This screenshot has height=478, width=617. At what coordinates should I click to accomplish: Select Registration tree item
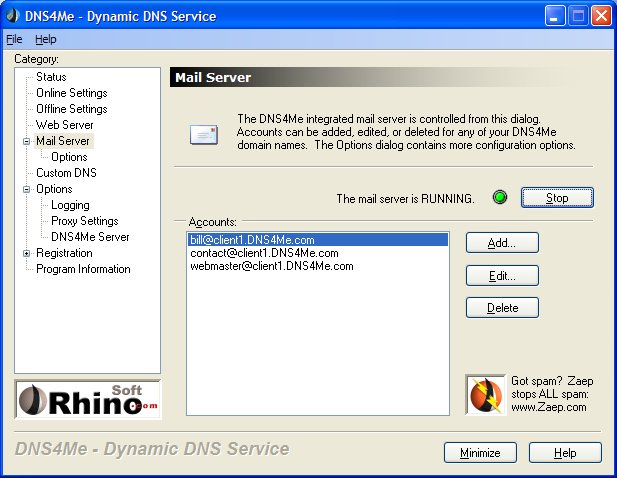[x=64, y=253]
